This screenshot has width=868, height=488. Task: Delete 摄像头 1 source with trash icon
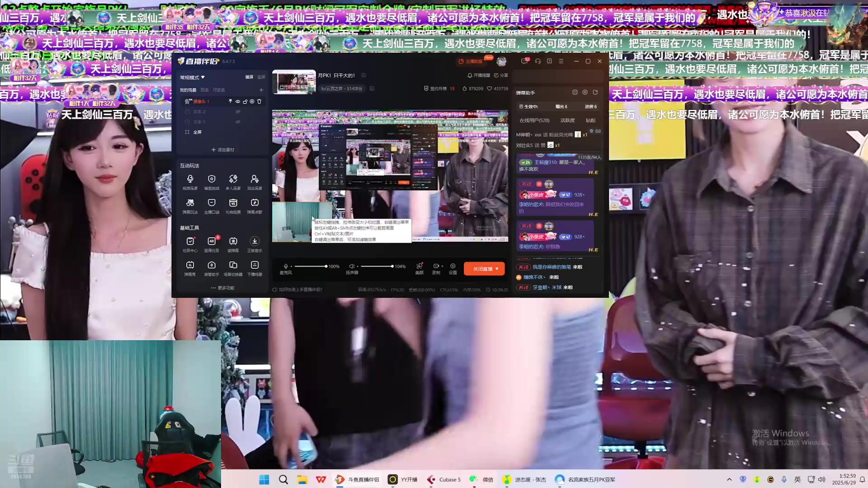coord(259,102)
